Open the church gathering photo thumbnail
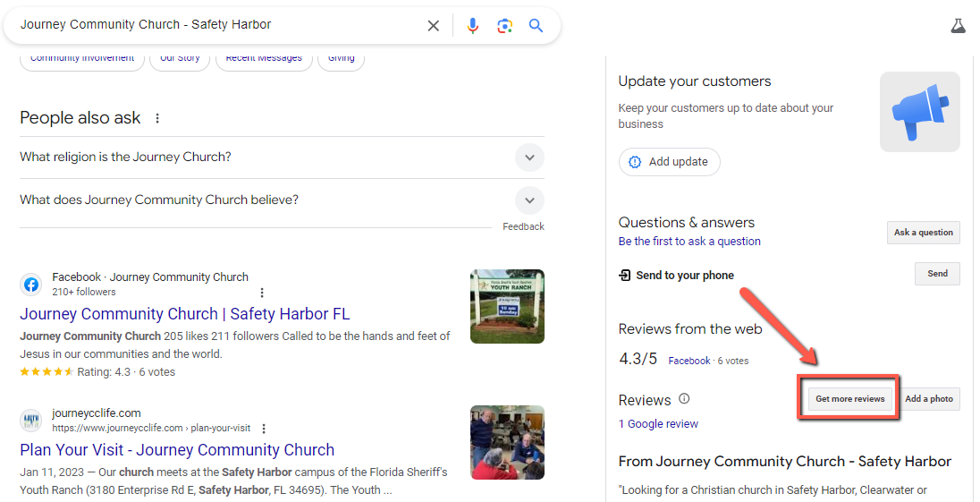The image size is (980, 502). click(x=508, y=443)
